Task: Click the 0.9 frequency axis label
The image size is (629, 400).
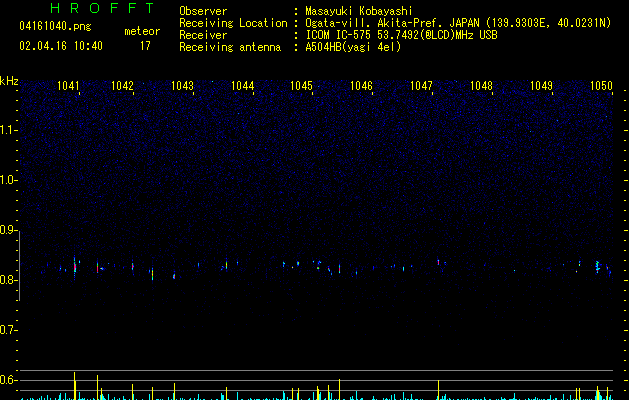Action: coord(8,230)
